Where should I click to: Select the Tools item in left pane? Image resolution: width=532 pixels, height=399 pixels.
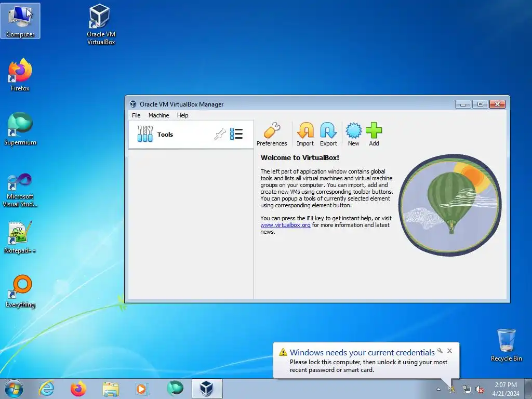point(191,135)
